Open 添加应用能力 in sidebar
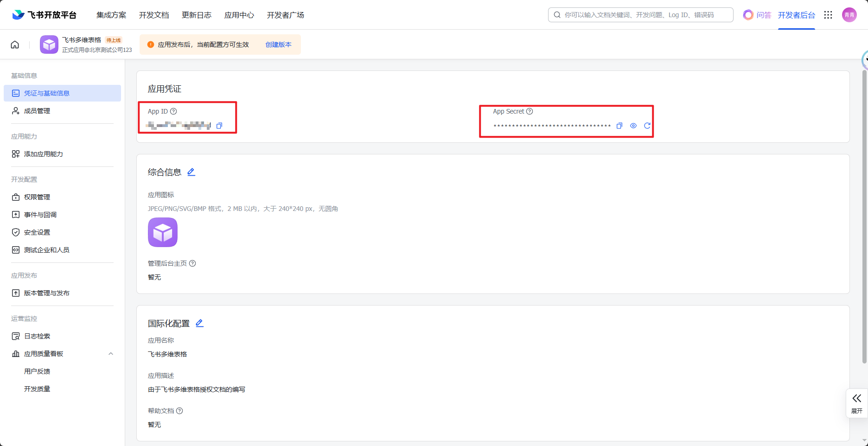The width and height of the screenshot is (868, 446). (x=62, y=154)
